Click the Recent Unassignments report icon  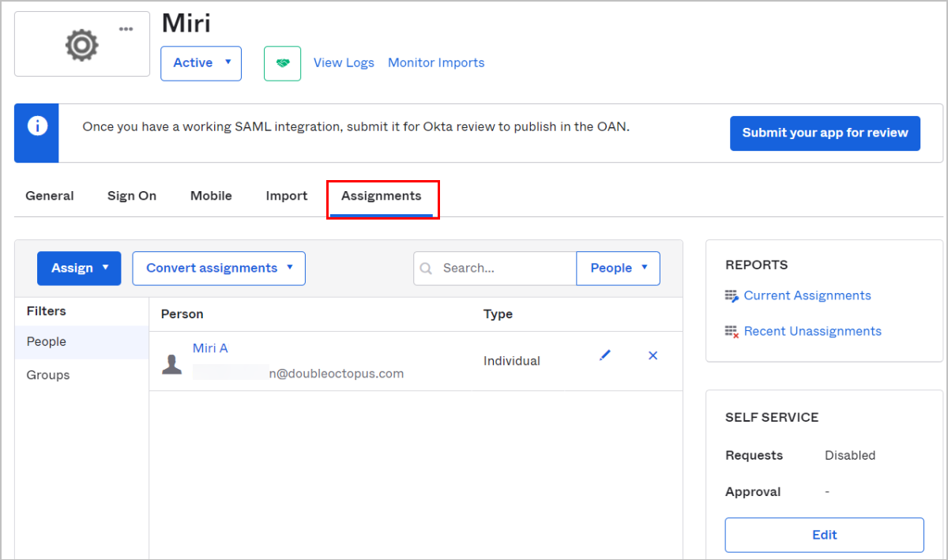(732, 332)
